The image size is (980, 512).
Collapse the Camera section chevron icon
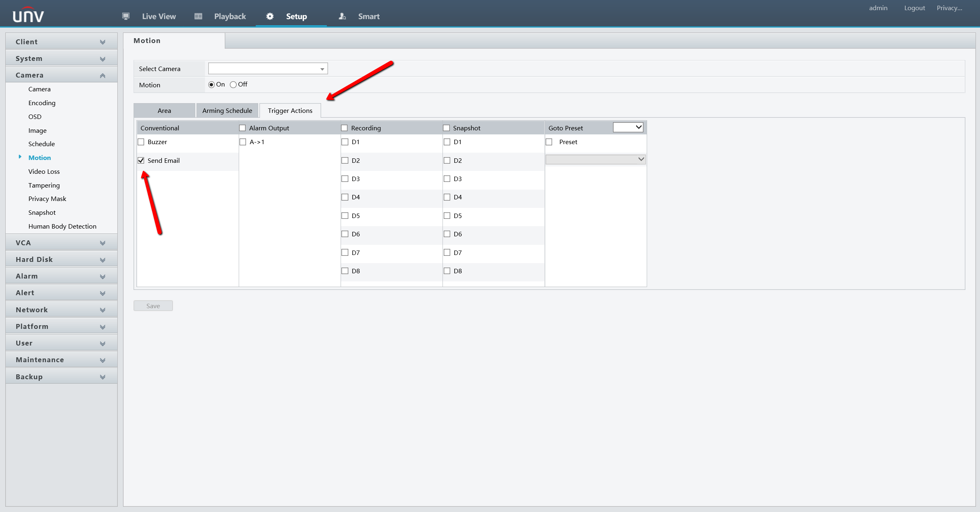(102, 76)
